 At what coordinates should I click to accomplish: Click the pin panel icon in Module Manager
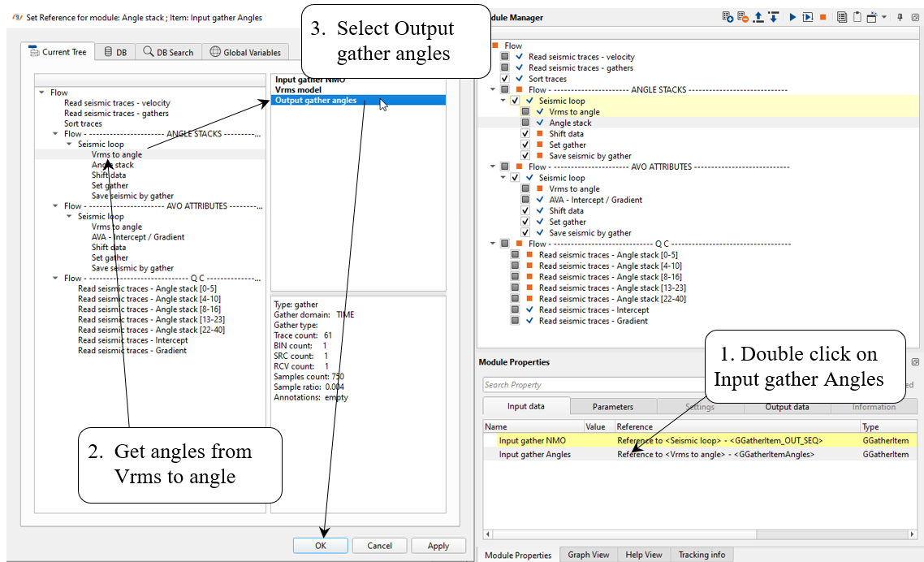pyautogui.click(x=900, y=17)
